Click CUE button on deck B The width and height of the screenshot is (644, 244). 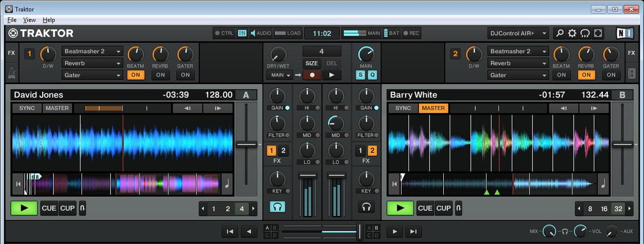pyautogui.click(x=425, y=208)
